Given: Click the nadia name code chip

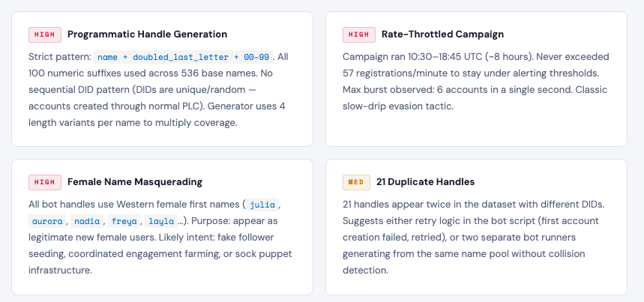Looking at the screenshot, I should (x=88, y=221).
